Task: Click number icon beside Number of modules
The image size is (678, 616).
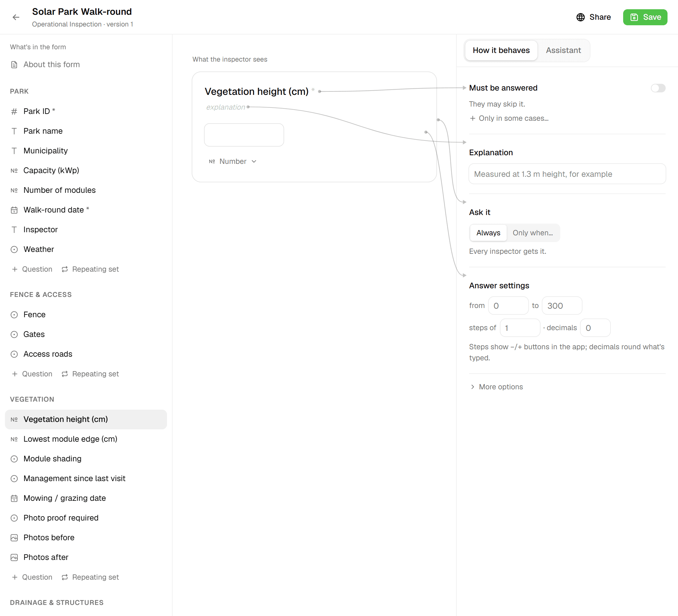Action: click(x=14, y=190)
